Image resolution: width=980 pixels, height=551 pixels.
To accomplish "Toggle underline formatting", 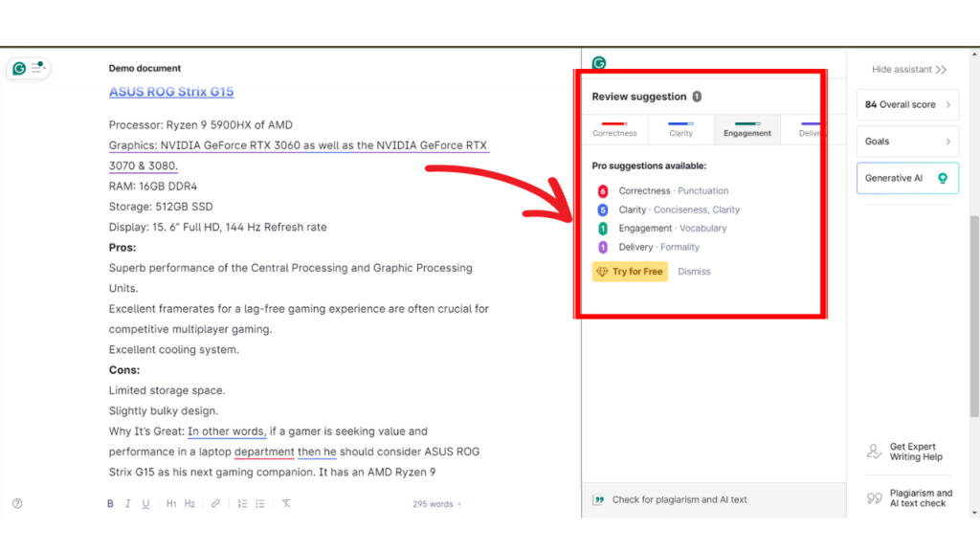I will coord(145,503).
